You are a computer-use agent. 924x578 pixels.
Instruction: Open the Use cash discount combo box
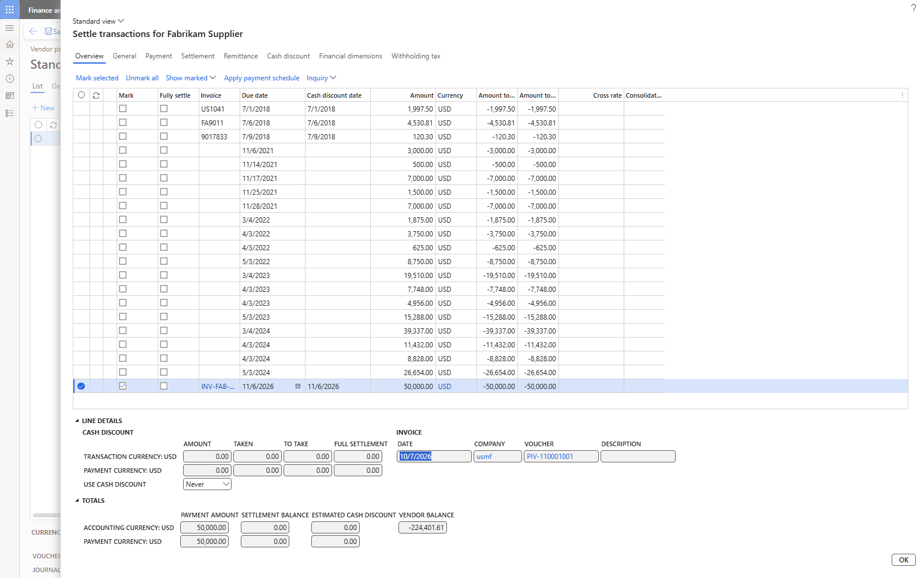point(207,484)
